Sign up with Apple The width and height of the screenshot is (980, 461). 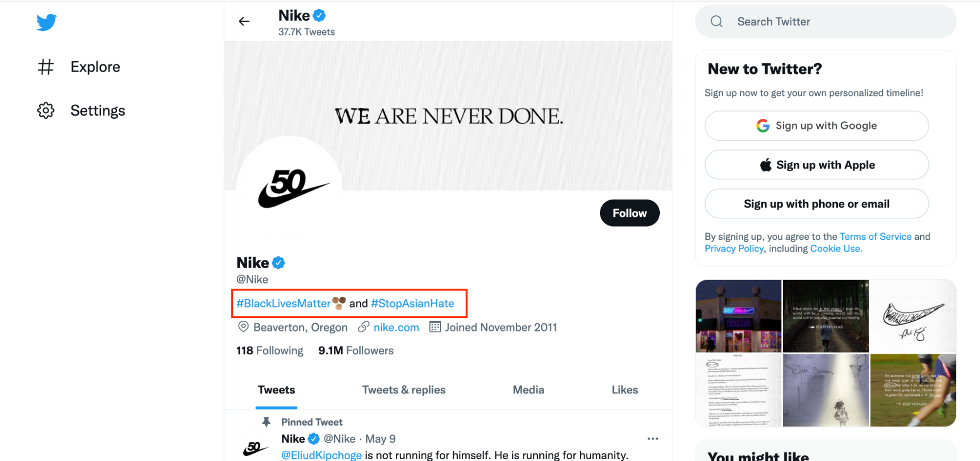pyautogui.click(x=816, y=165)
